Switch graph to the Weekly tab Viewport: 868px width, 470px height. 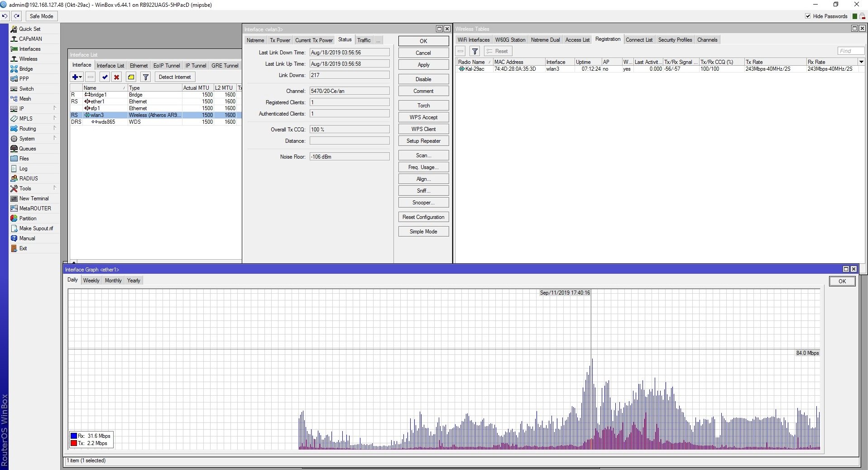91,281
